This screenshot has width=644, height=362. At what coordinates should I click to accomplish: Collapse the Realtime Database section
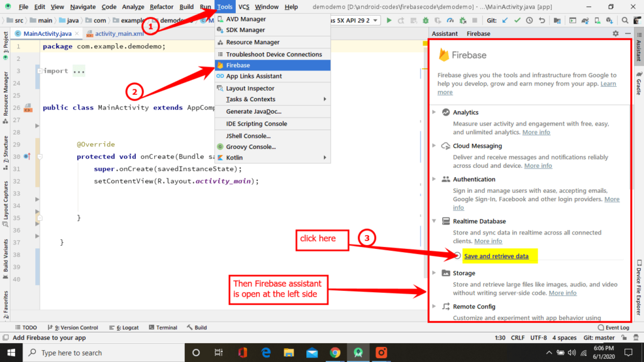pyautogui.click(x=434, y=221)
